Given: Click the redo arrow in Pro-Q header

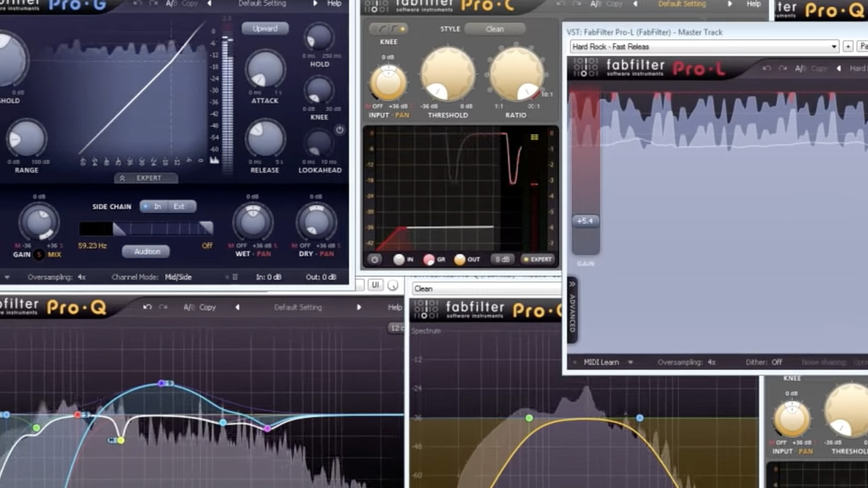Looking at the screenshot, I should click(x=162, y=307).
